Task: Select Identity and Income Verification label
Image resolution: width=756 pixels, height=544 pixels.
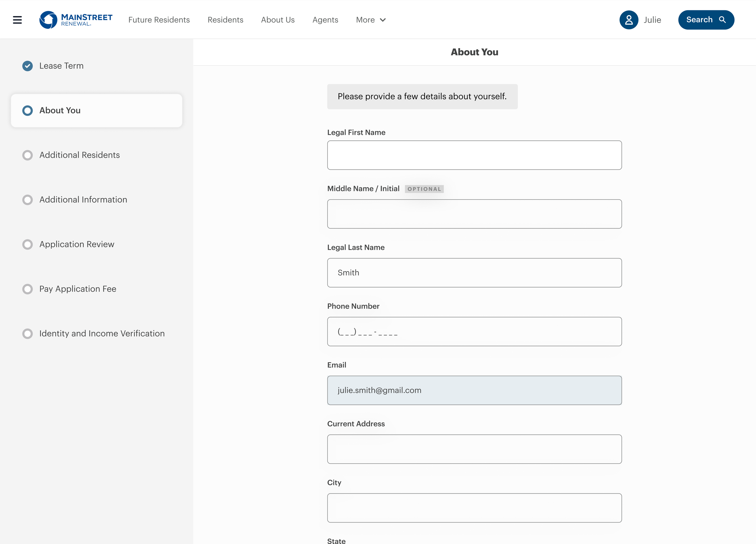Action: click(102, 334)
